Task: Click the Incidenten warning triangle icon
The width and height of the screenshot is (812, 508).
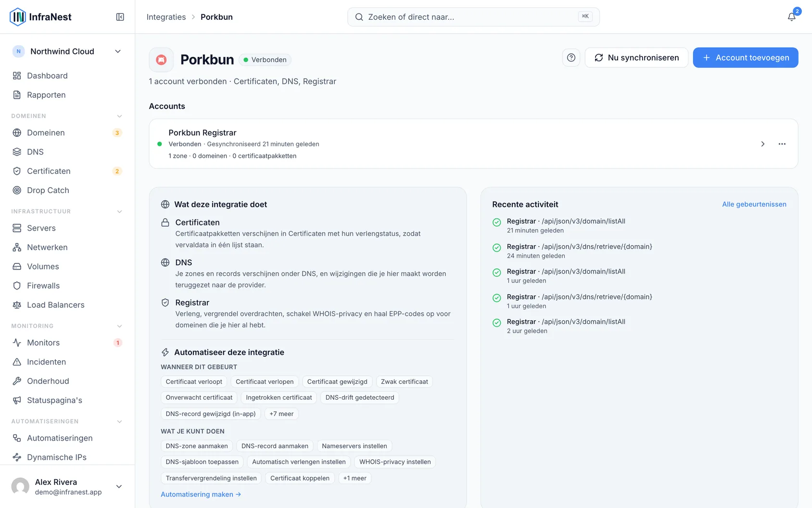Action: (17, 362)
